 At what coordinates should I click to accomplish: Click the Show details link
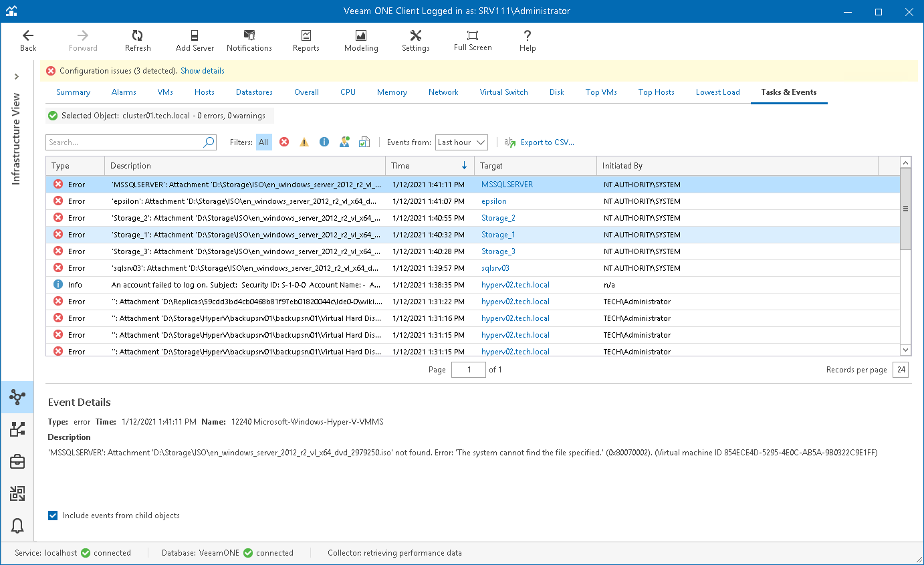click(203, 71)
